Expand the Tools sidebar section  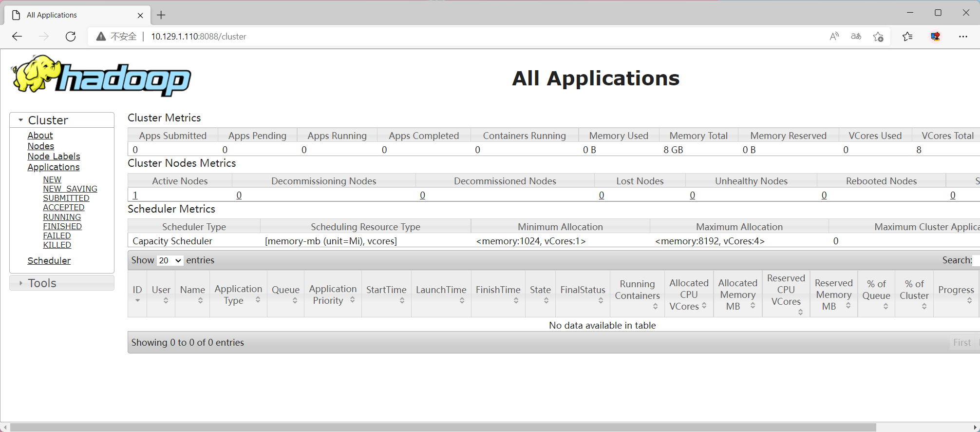click(62, 283)
